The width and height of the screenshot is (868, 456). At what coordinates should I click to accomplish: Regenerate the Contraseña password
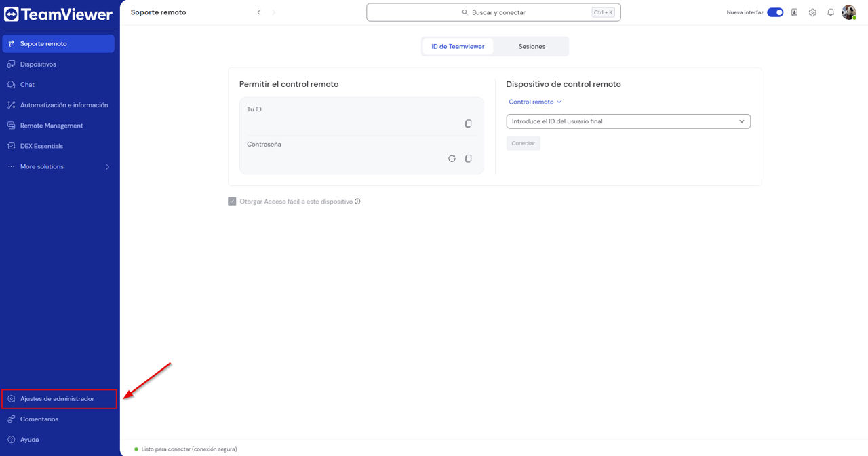point(452,159)
